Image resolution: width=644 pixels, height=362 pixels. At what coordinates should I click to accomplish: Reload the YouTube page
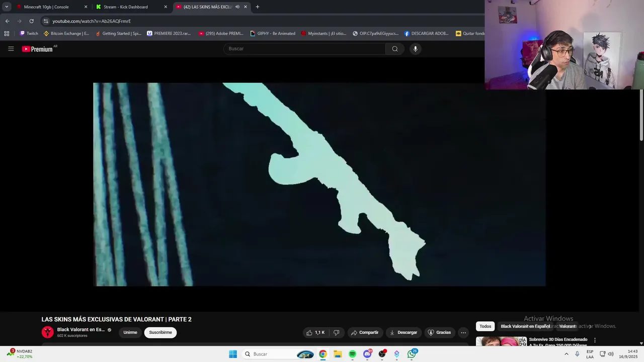tap(31, 21)
